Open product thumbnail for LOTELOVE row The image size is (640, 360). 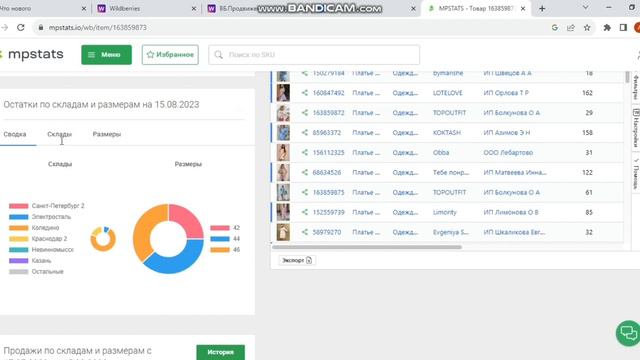click(x=283, y=93)
